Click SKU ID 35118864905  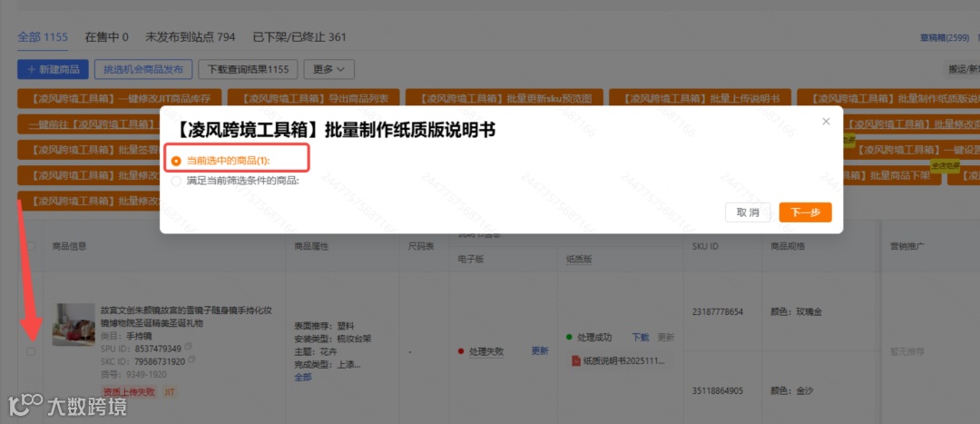point(718,390)
